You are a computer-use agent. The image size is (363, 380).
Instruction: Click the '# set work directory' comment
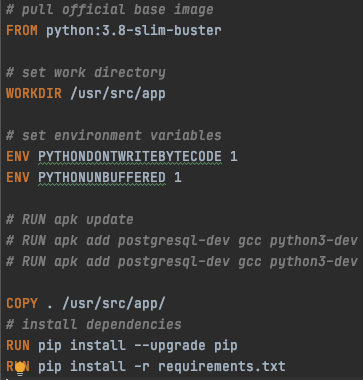86,73
